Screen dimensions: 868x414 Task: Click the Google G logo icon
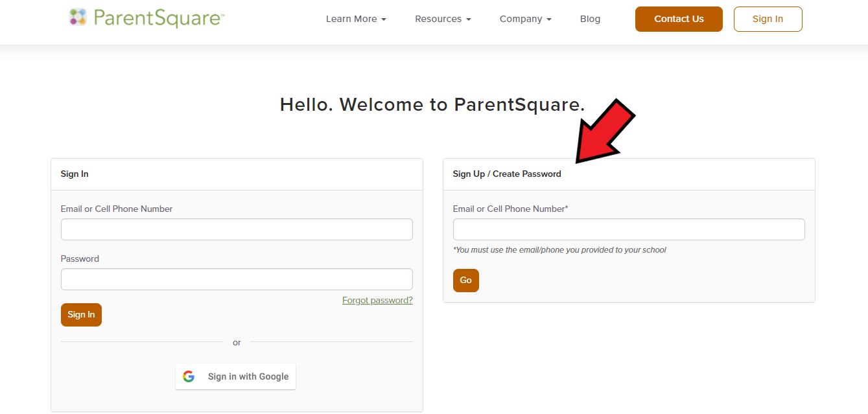click(189, 376)
